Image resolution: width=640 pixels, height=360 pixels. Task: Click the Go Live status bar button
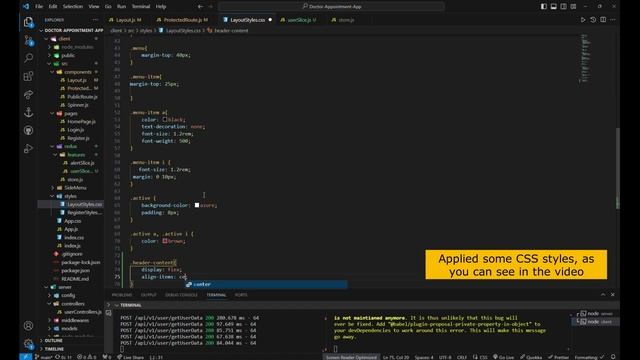(x=504, y=357)
